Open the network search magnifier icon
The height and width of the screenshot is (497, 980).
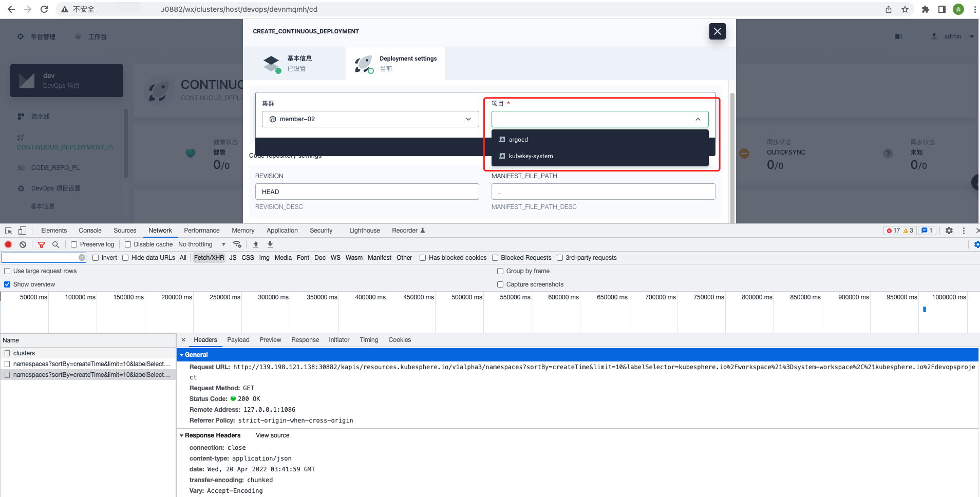[56, 244]
